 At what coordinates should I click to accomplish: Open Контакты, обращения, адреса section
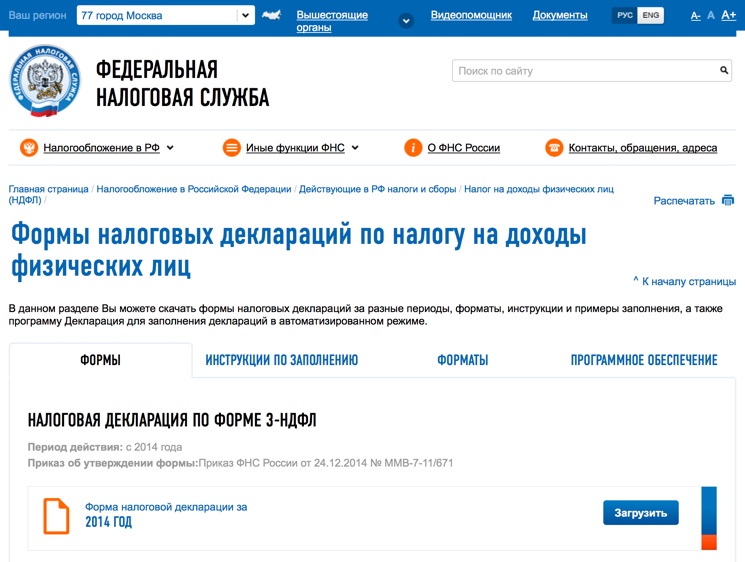tap(643, 148)
